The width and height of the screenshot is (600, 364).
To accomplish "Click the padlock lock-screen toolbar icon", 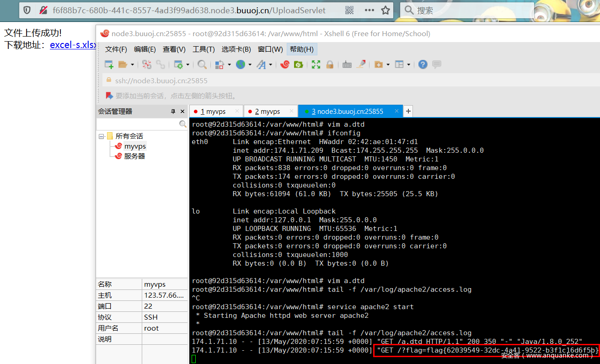I will pos(329,64).
